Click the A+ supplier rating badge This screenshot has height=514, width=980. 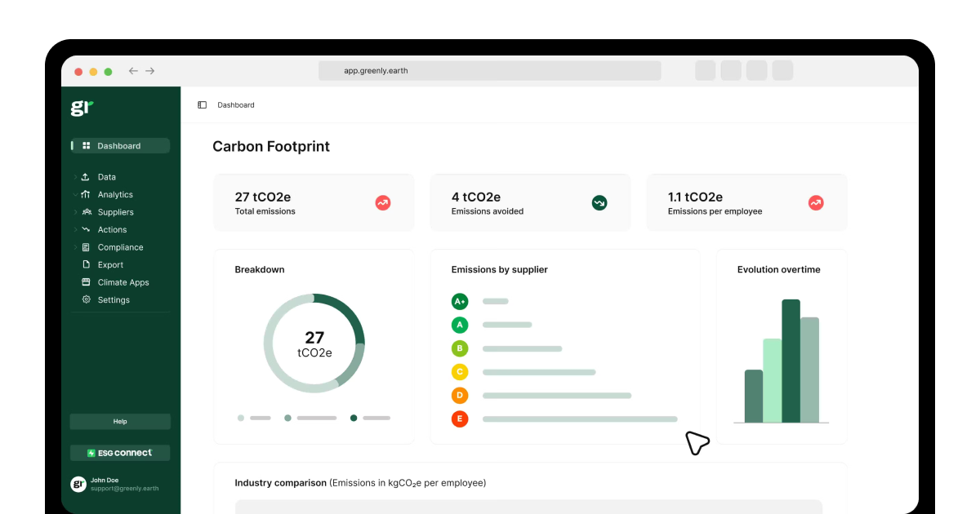[x=460, y=301]
